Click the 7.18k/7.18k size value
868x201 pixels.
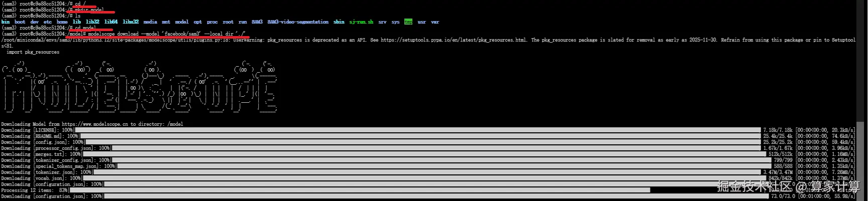click(x=778, y=130)
